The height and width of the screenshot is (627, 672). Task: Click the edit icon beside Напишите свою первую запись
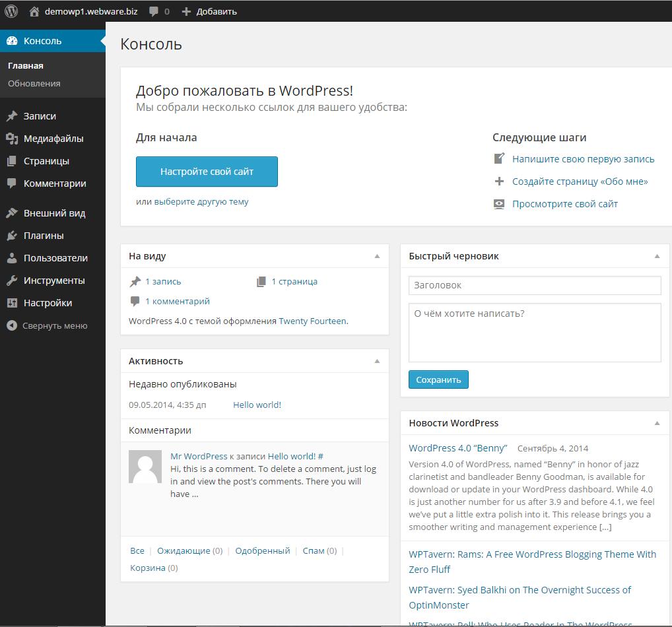pos(499,158)
